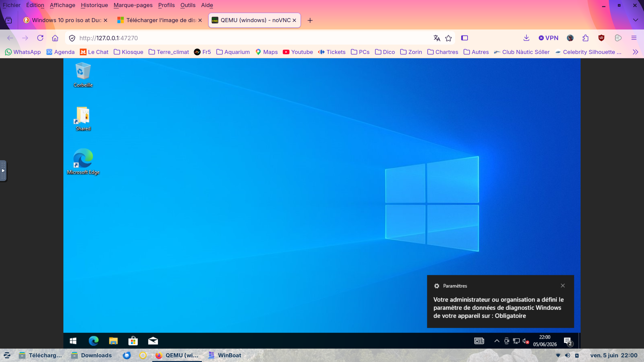Open File Explorer in Windows taskbar
Screen dimensions: 644x362
[x=113, y=341]
